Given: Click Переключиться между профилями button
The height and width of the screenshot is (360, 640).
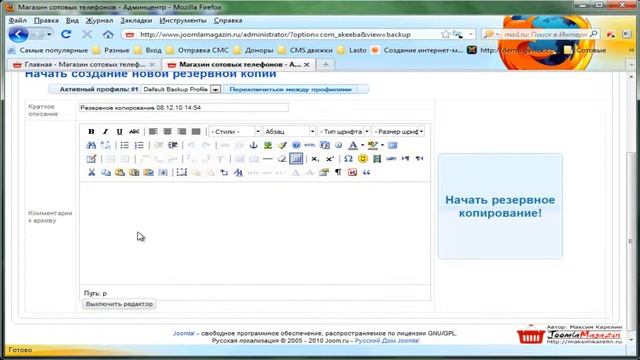Looking at the screenshot, I should tap(290, 89).
